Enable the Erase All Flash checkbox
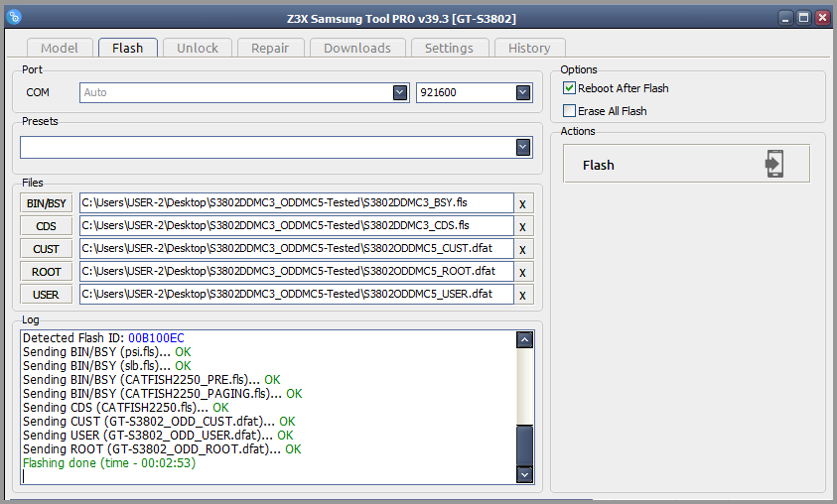 point(570,111)
